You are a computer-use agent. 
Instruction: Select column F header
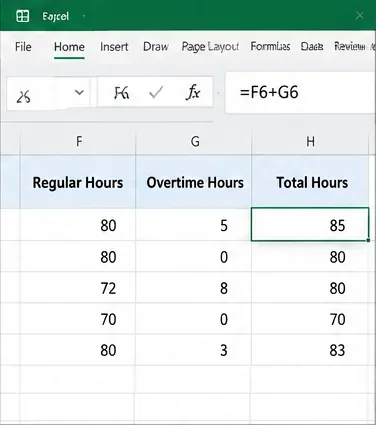click(x=78, y=142)
